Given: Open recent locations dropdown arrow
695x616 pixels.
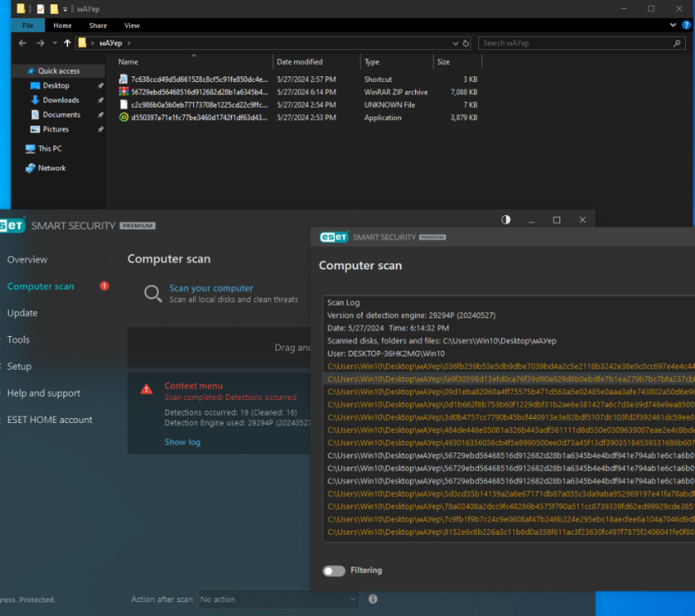Looking at the screenshot, I should (x=54, y=43).
